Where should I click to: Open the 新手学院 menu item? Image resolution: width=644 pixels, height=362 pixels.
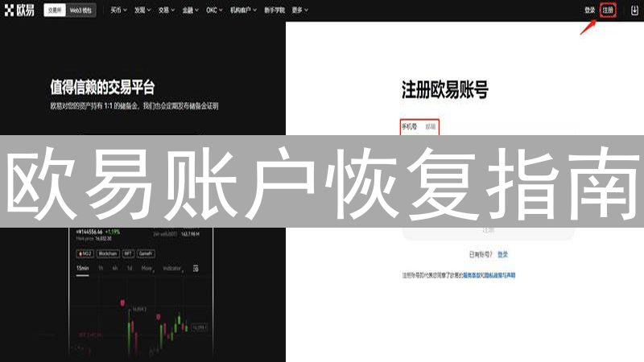[275, 10]
